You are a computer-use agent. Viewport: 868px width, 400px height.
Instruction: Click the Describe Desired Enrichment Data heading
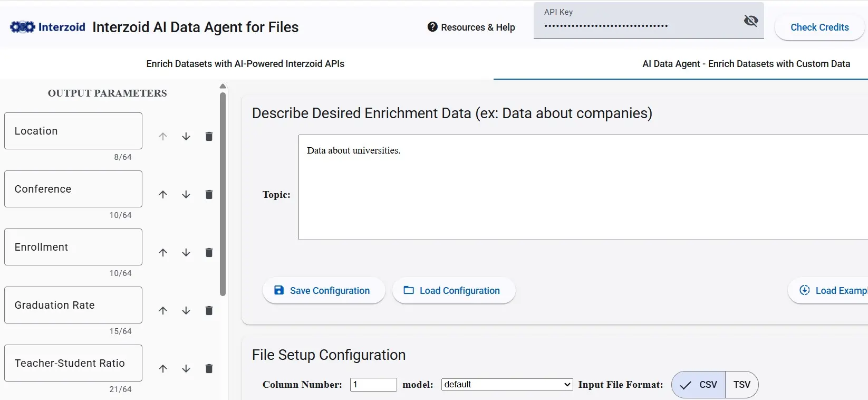[x=452, y=113]
